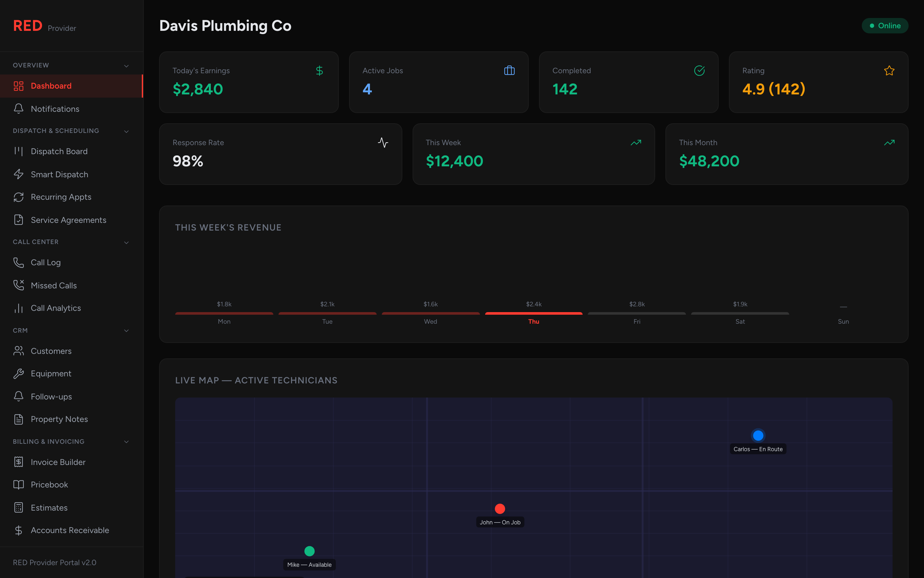Viewport: 924px width, 578px height.
Task: Select Carlos blue marker on live map
Action: (758, 435)
